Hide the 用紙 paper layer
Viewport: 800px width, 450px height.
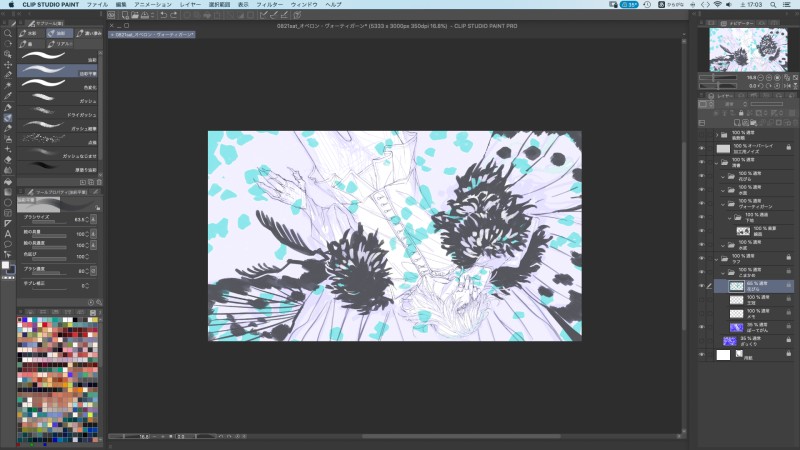click(702, 355)
